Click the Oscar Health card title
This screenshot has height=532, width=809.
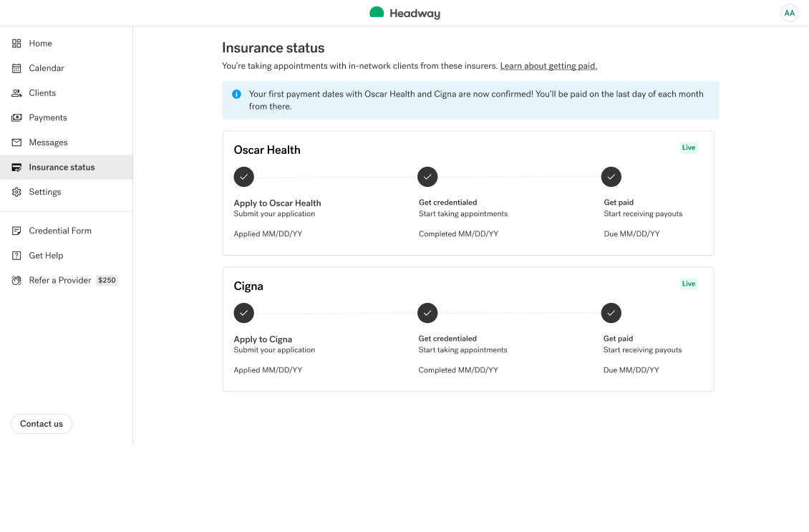coord(267,150)
